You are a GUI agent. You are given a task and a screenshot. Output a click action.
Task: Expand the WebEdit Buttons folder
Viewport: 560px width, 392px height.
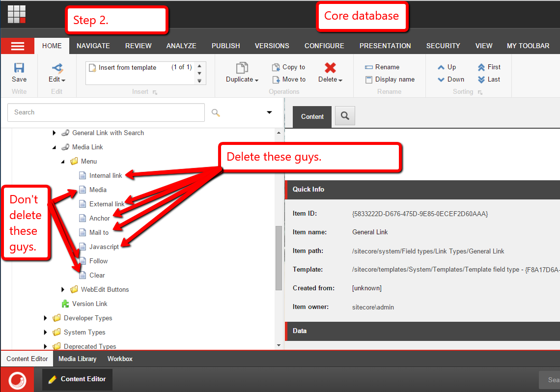63,289
